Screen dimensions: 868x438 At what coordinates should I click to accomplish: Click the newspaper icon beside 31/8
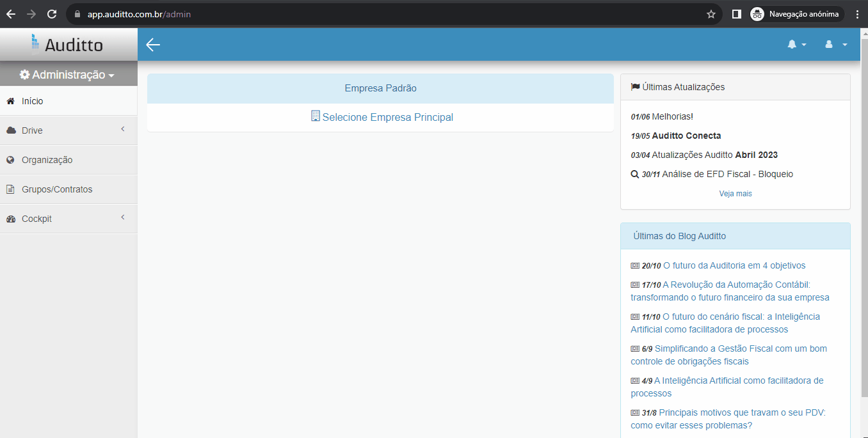coord(635,412)
